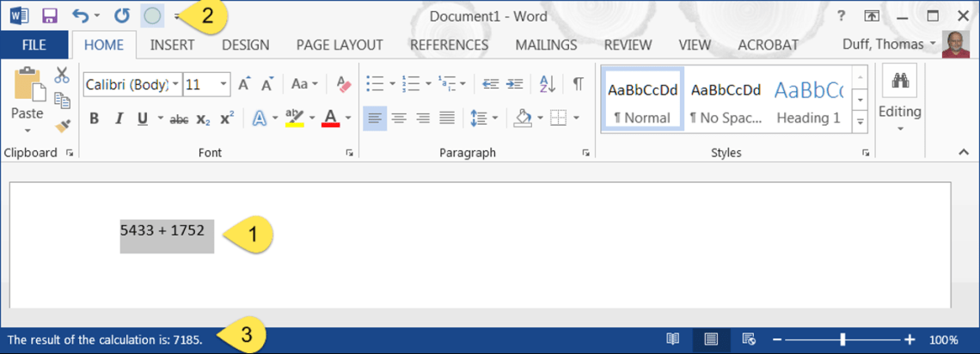
Task: Open the font color dropdown arrow
Action: [x=348, y=119]
